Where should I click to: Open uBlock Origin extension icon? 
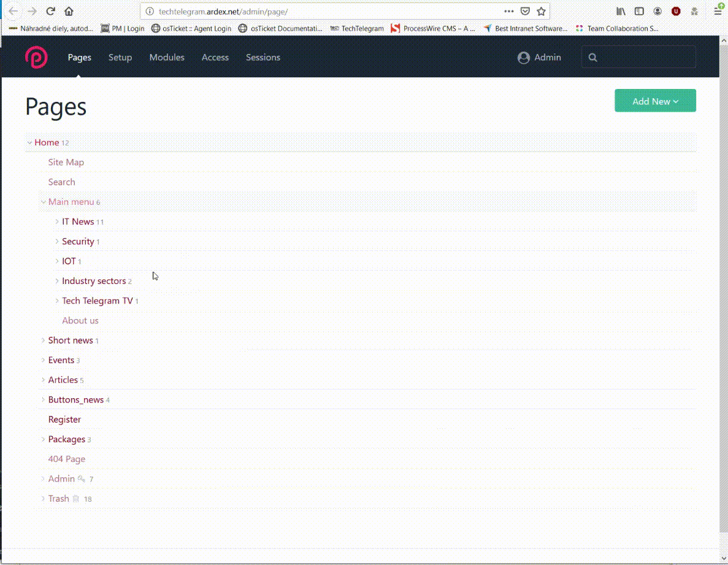(x=676, y=11)
